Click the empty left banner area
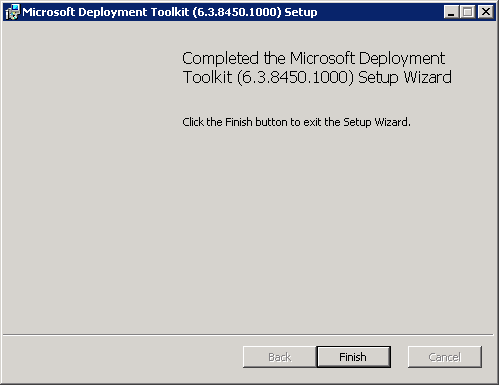 pyautogui.click(x=88, y=177)
